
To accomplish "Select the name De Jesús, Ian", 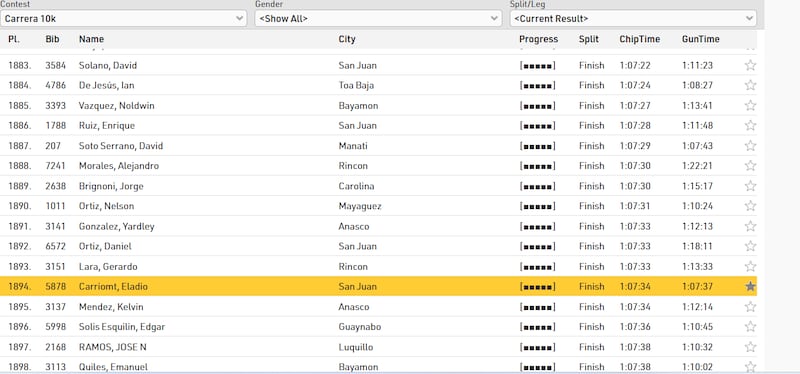I will pos(107,85).
